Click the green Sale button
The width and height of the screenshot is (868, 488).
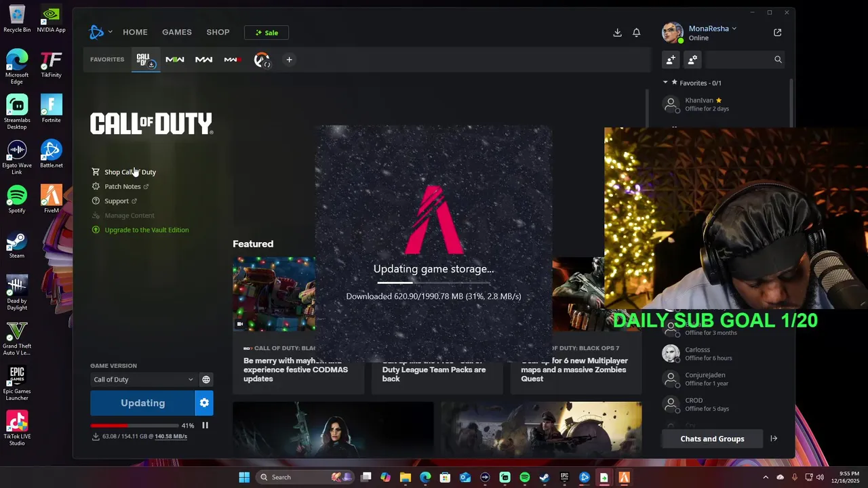[267, 33]
